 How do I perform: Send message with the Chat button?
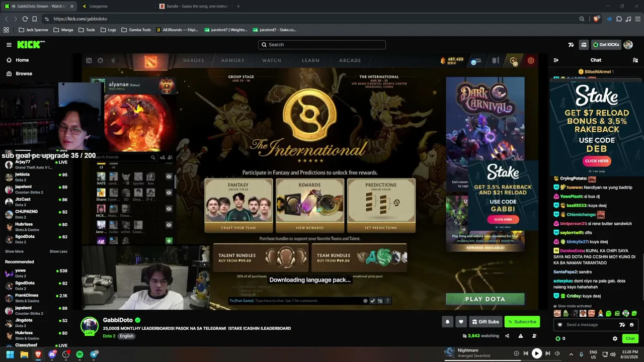630,338
